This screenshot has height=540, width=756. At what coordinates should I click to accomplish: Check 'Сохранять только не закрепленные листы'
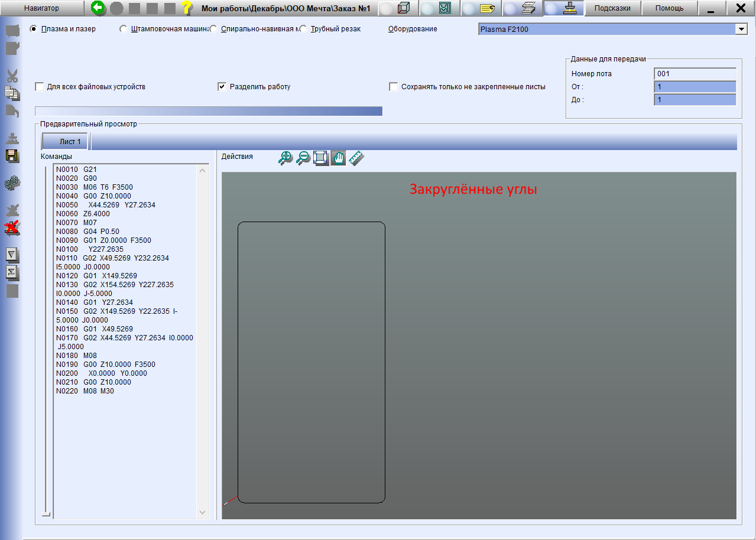(394, 87)
